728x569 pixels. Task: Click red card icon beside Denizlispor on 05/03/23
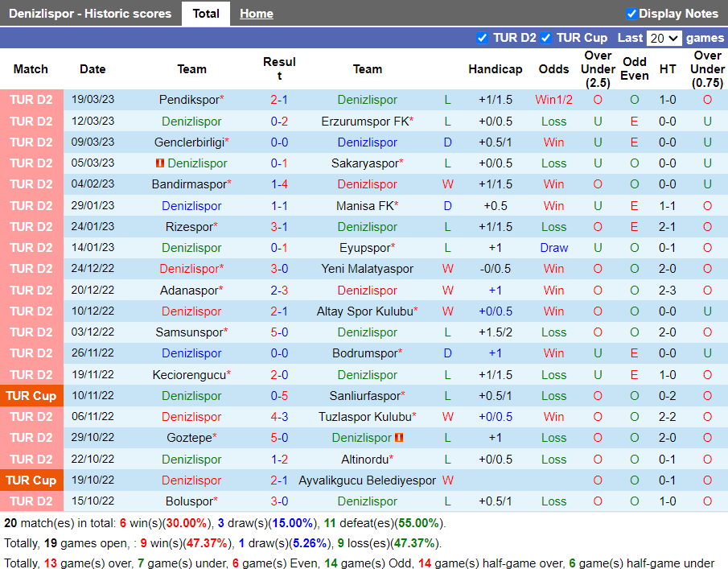click(160, 163)
